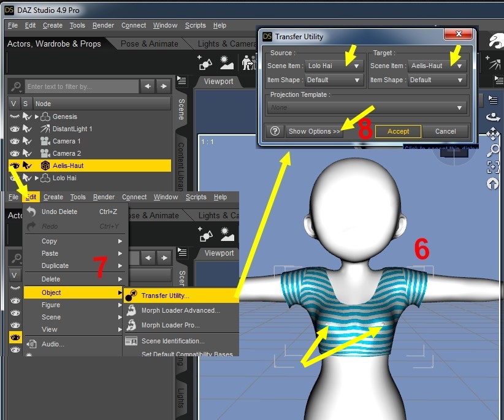Click the Transfer Utility menu entry icon
Viewport: 504px width, 420px height.
point(131,296)
